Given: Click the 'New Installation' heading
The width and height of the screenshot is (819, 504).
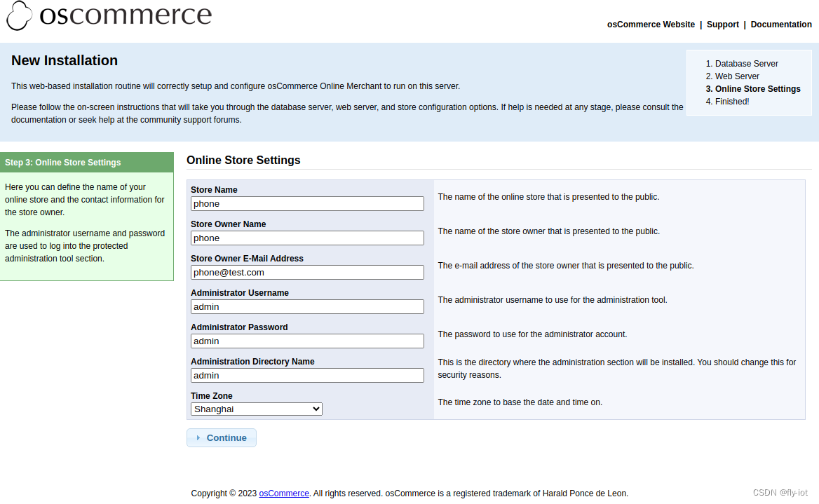Looking at the screenshot, I should pos(65,60).
